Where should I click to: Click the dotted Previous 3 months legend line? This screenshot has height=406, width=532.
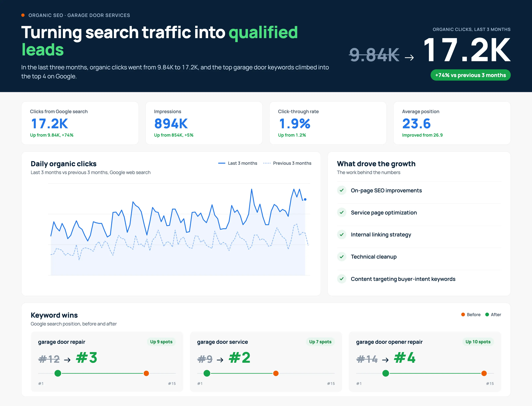click(267, 163)
